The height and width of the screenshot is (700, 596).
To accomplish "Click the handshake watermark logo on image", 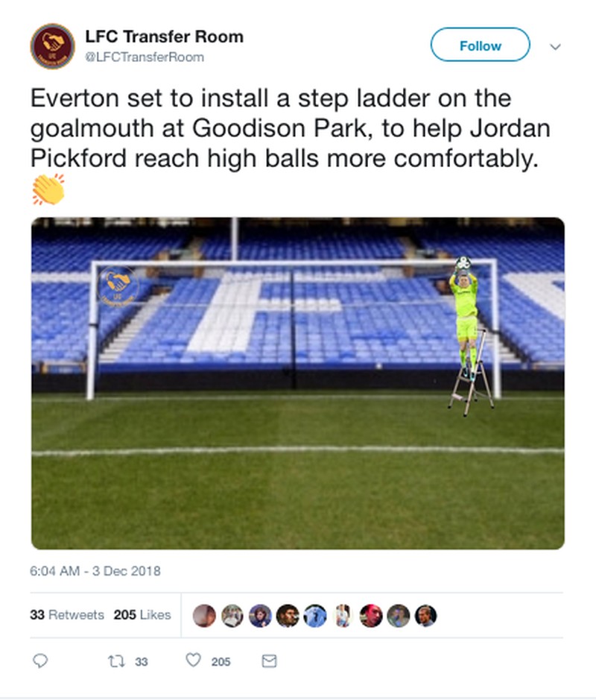I will [x=118, y=286].
